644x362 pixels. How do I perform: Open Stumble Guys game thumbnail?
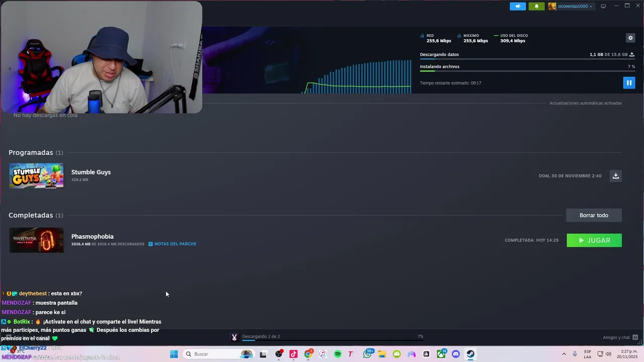[x=36, y=175]
